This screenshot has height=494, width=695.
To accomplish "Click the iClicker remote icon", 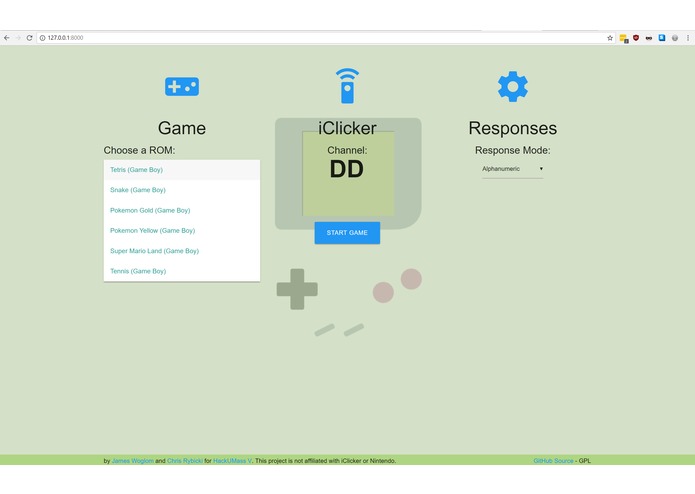I will click(347, 86).
